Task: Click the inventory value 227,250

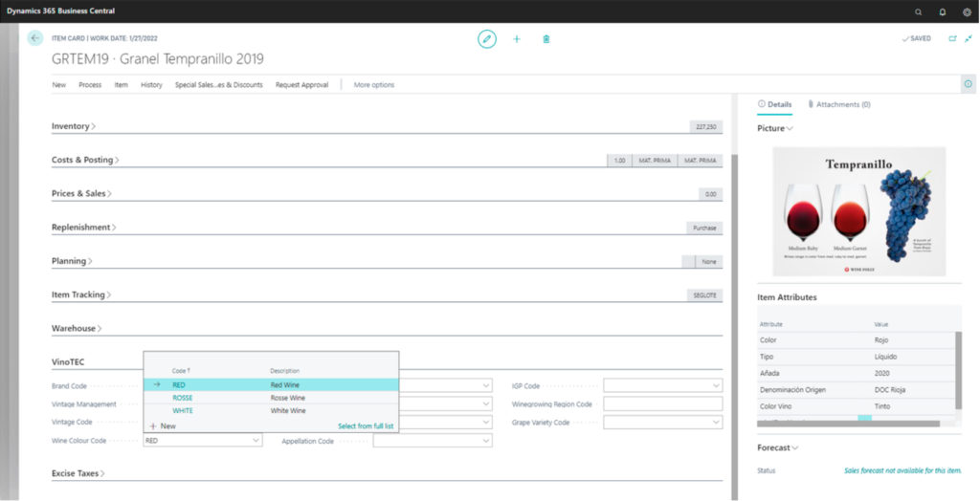Action: [706, 127]
